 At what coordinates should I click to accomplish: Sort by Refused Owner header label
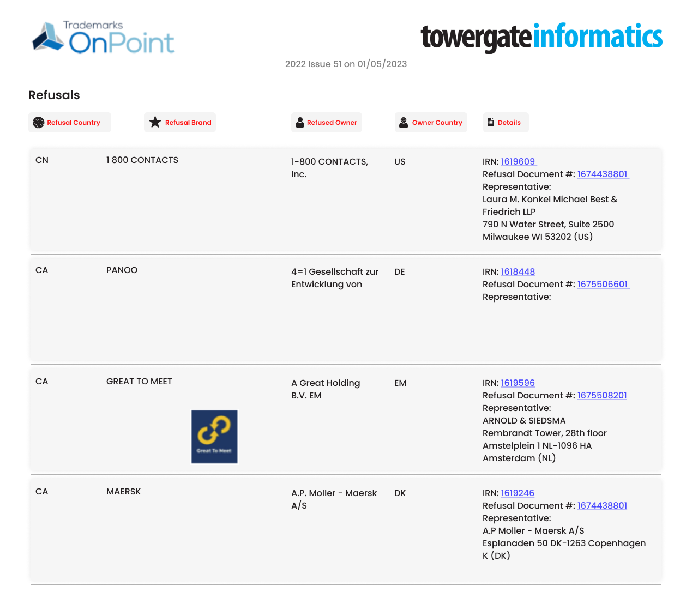pyautogui.click(x=332, y=123)
